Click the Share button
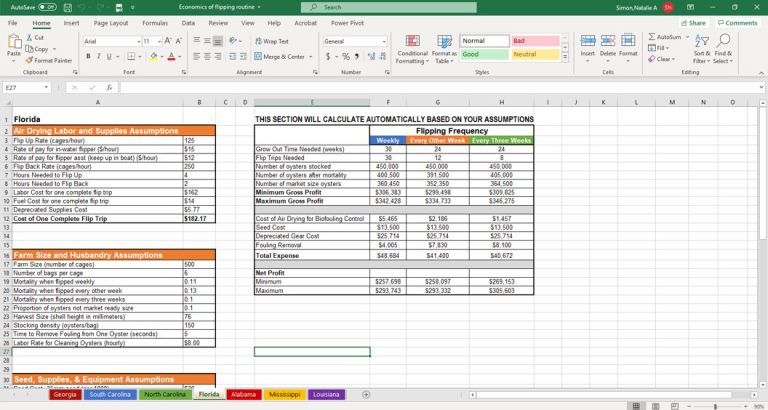The image size is (768, 410). click(x=694, y=22)
